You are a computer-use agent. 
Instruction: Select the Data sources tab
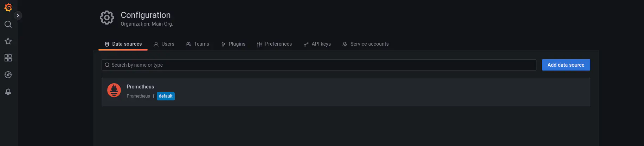(123, 44)
